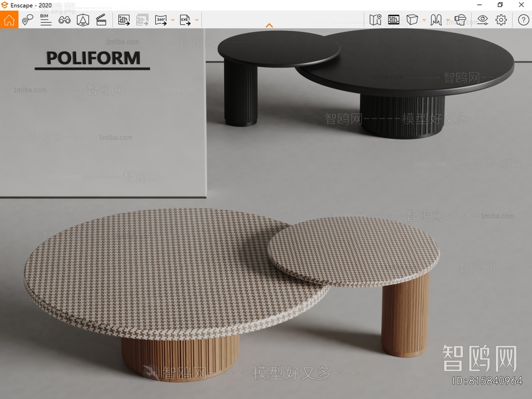Minimize the Enscape window
The height and width of the screenshot is (399, 532).
(479, 5)
